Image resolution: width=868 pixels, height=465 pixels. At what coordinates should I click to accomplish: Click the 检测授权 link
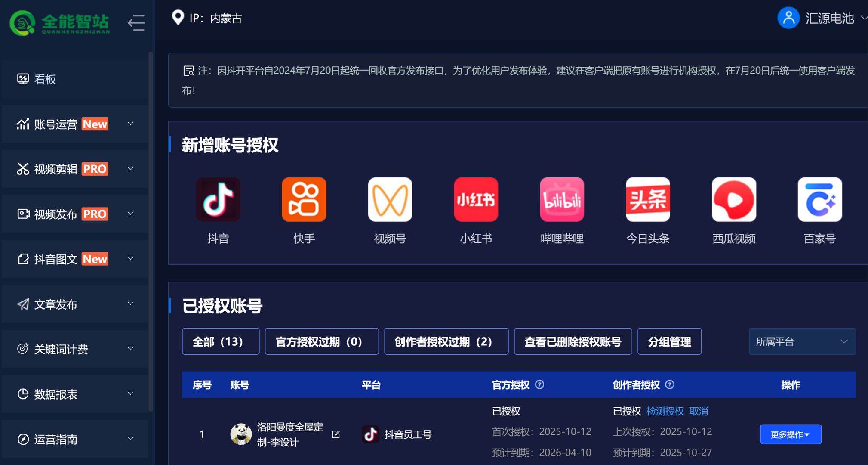click(665, 411)
